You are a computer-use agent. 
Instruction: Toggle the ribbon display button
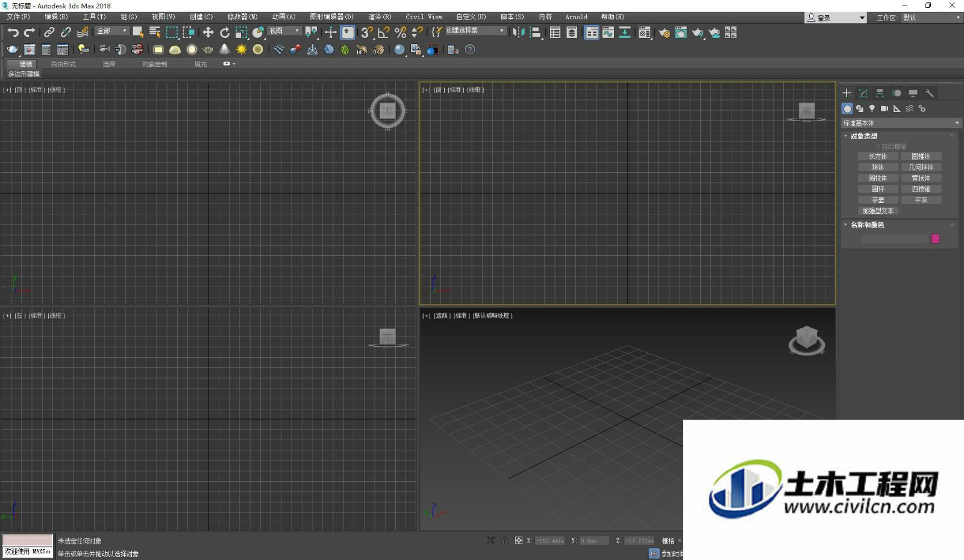[x=592, y=33]
